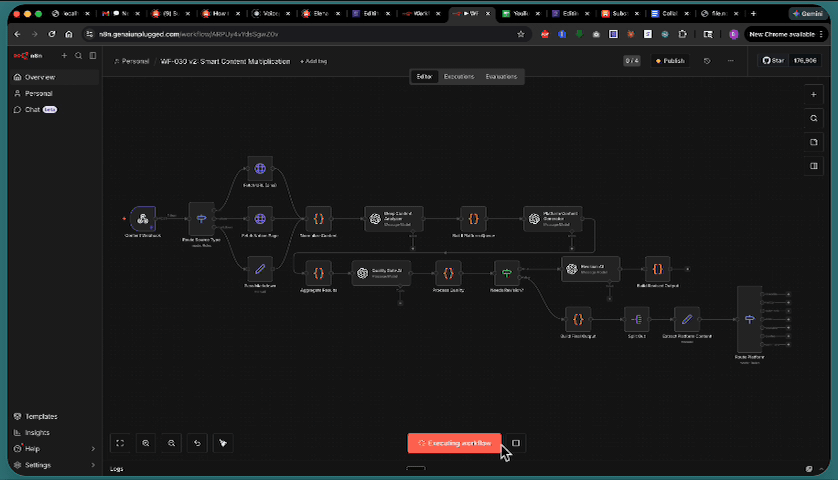This screenshot has width=838, height=480.
Task: Bookmark this page with the star icon
Action: tap(521, 34)
